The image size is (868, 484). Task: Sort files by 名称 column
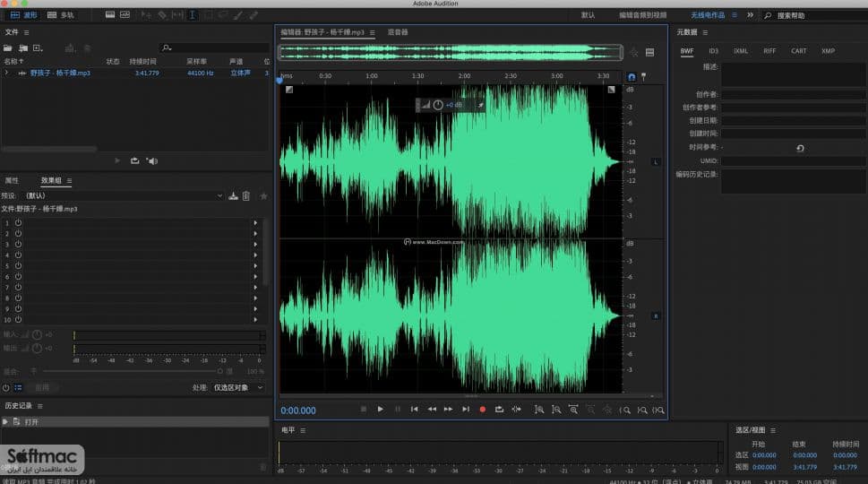click(x=13, y=62)
